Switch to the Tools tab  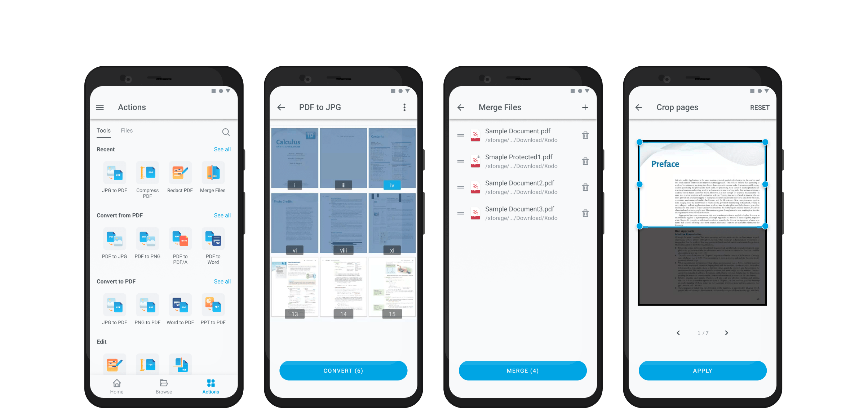coord(104,131)
